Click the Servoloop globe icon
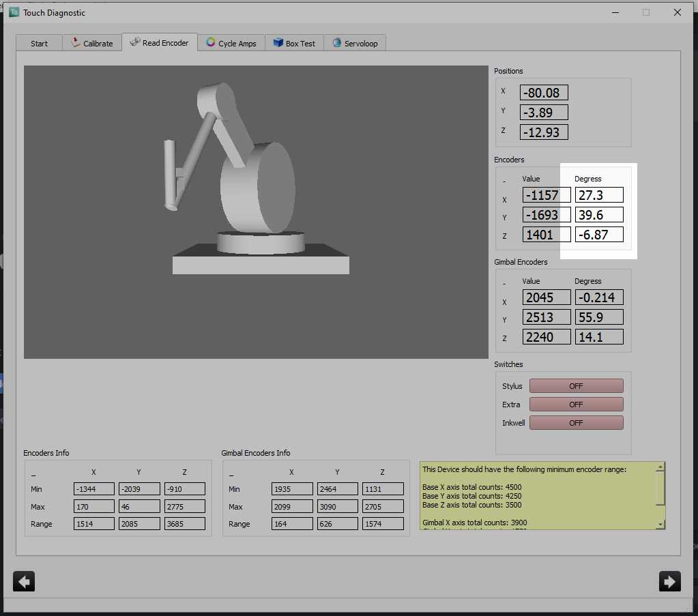The height and width of the screenshot is (616, 698). point(335,42)
